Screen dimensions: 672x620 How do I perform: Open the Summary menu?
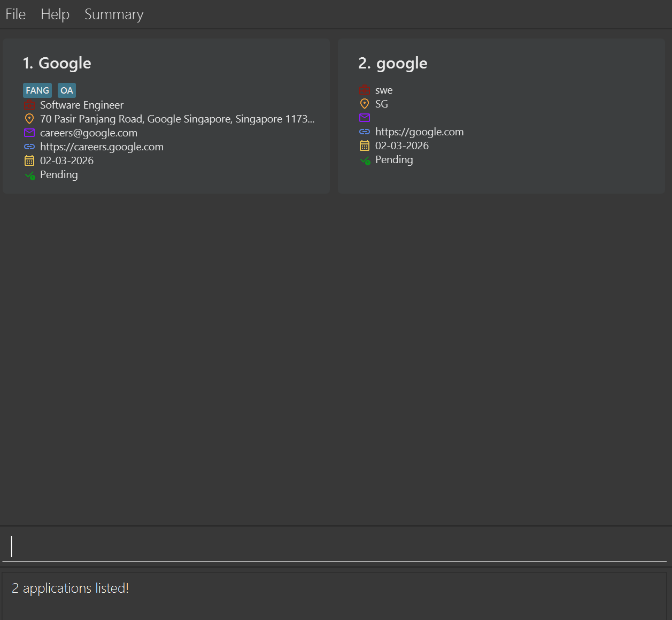point(114,14)
